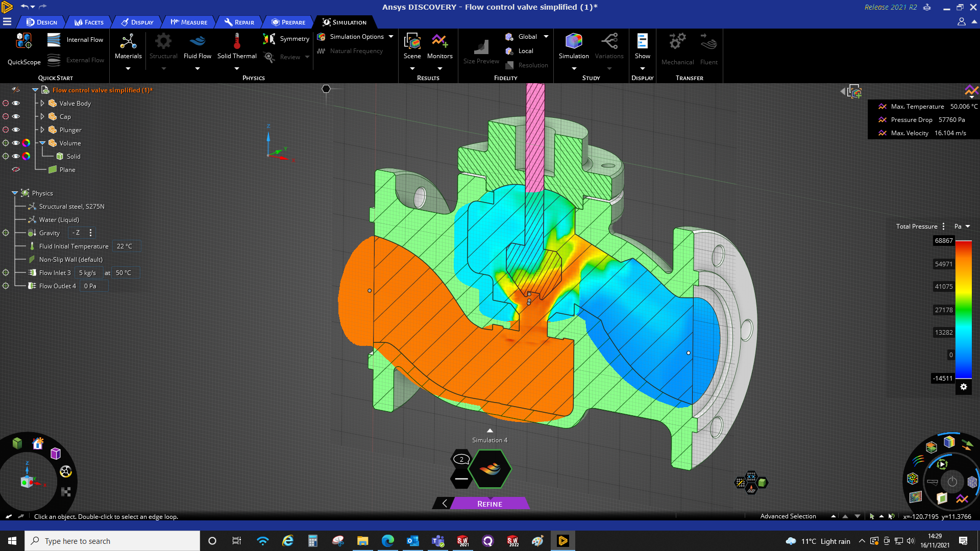
Task: Open Total Pressure legend options dots
Action: tap(943, 227)
